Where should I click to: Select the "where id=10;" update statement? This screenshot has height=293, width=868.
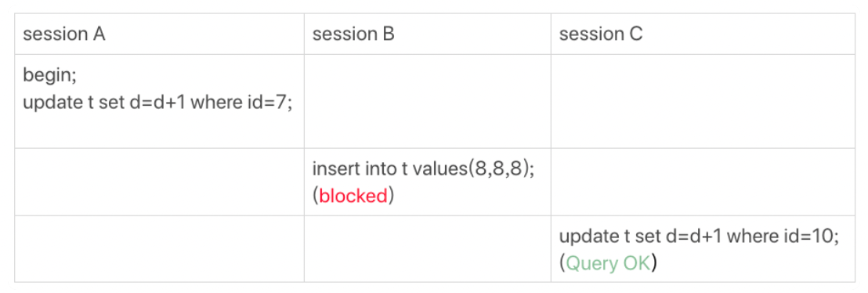coord(700,237)
